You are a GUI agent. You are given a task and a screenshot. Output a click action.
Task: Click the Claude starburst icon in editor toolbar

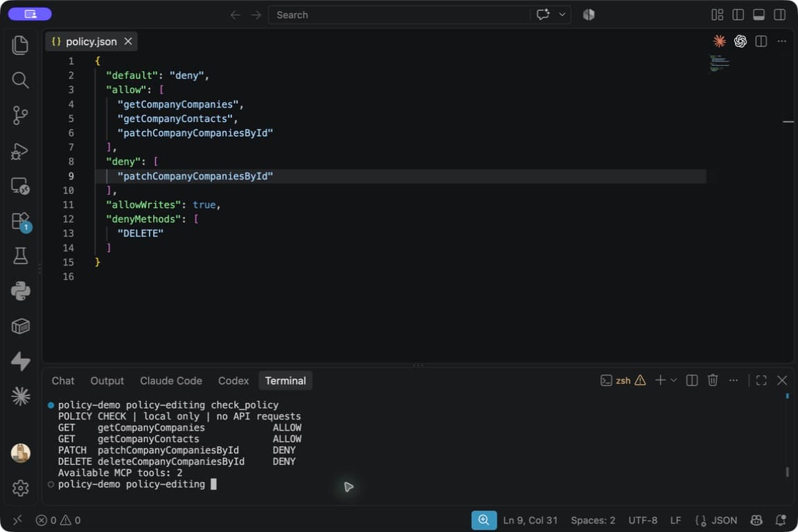pyautogui.click(x=719, y=42)
